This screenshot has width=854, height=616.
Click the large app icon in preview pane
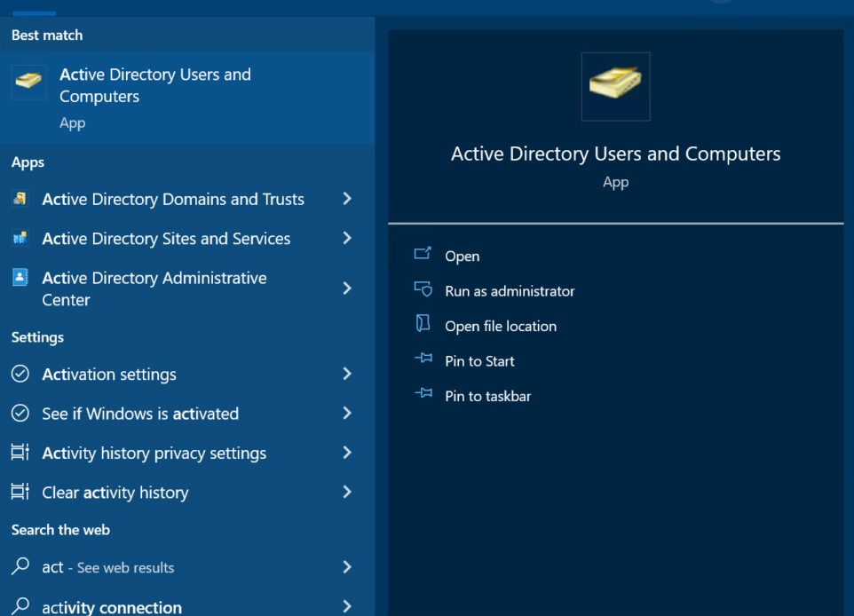click(x=615, y=86)
